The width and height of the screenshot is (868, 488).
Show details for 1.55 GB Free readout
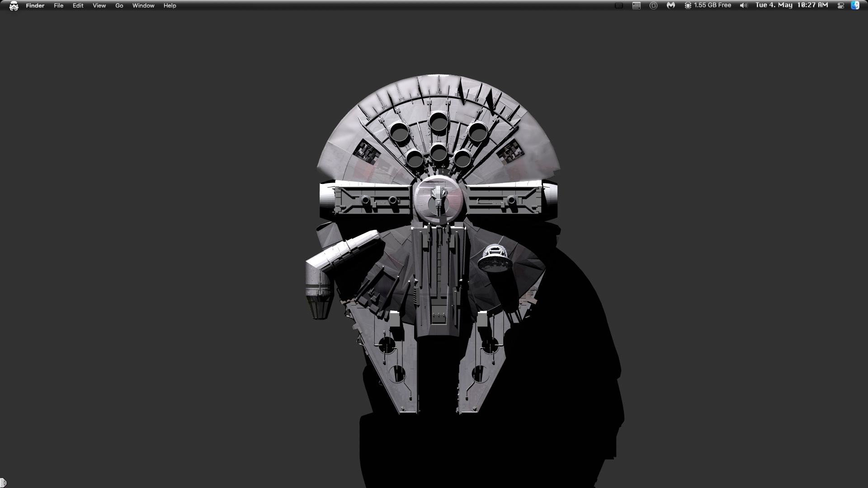click(712, 5)
